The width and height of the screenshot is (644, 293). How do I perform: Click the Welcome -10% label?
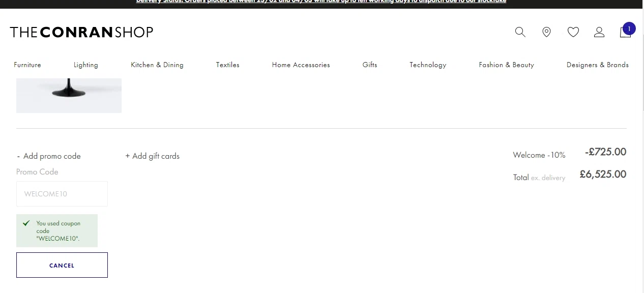click(x=539, y=155)
